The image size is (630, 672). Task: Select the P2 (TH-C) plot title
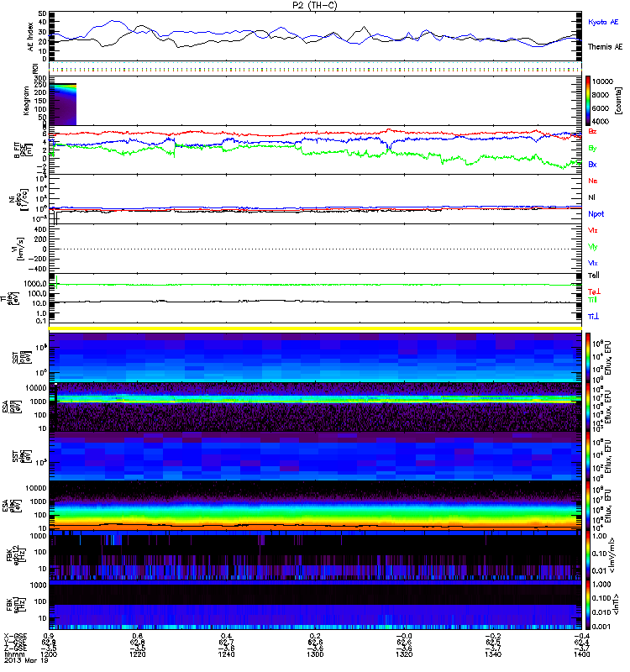coord(315,5)
